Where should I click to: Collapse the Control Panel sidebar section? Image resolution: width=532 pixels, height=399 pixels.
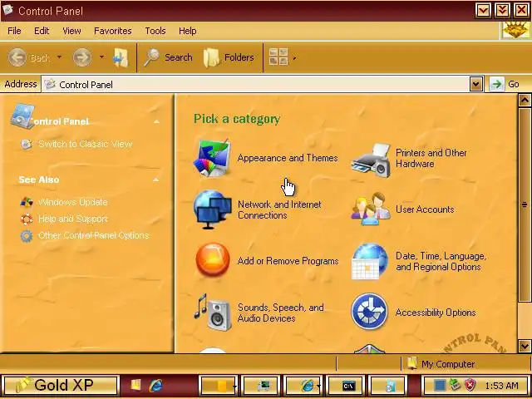(156, 121)
